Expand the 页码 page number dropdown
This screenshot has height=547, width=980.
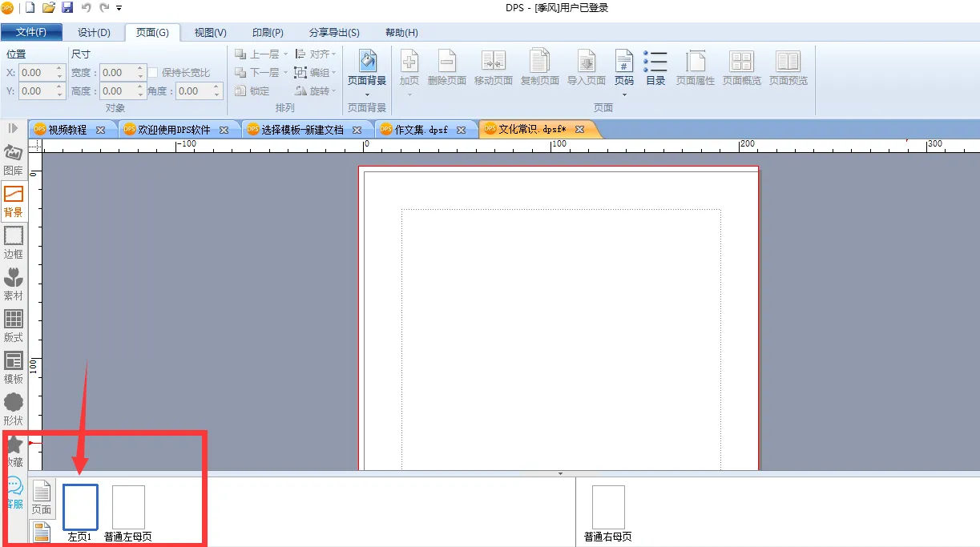pos(623,95)
